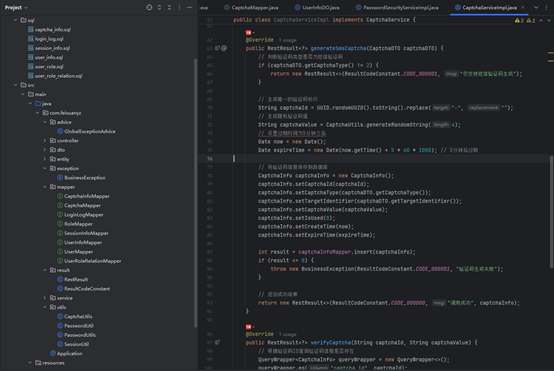Viewport: 554px width, 371px height.
Task: Open the Project panel options menu
Action: (x=179, y=7)
